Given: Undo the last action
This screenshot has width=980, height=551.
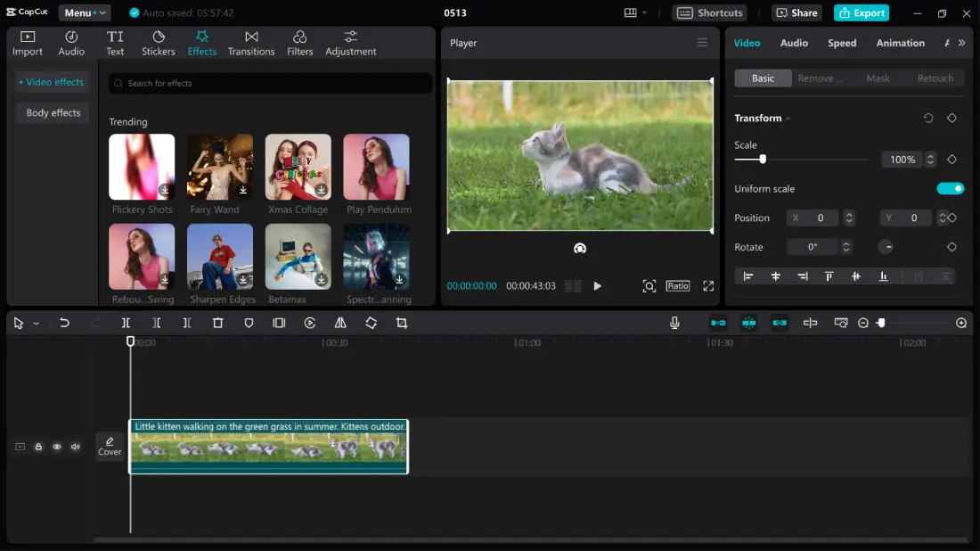Looking at the screenshot, I should [64, 323].
